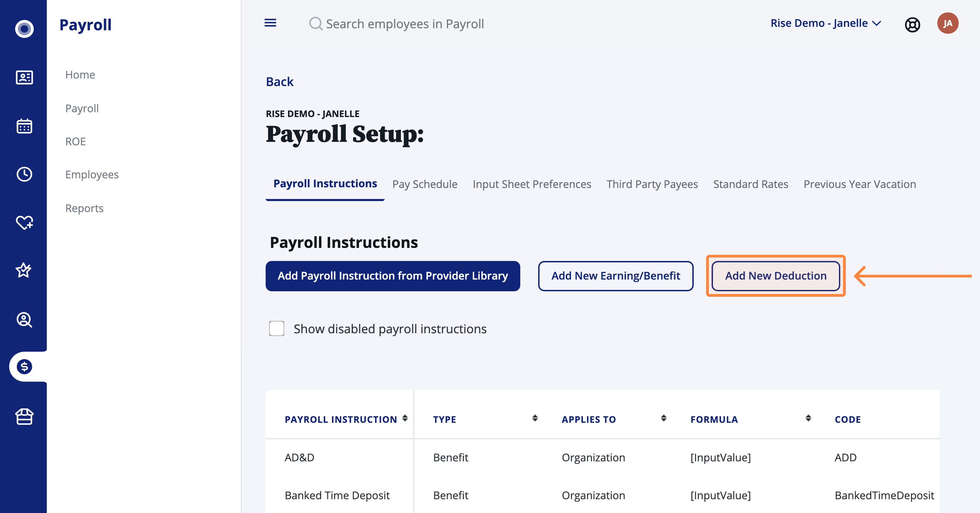
Task: Sort by Formula column arrows
Action: [808, 418]
